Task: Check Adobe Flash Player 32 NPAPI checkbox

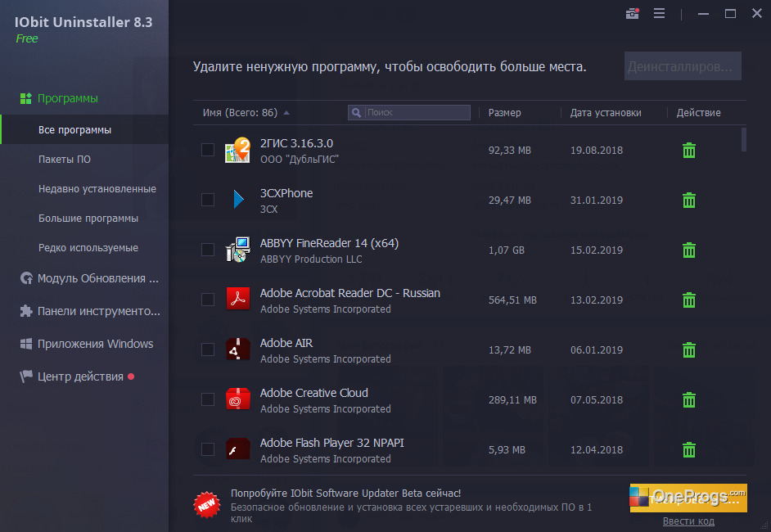Action: pos(208,449)
